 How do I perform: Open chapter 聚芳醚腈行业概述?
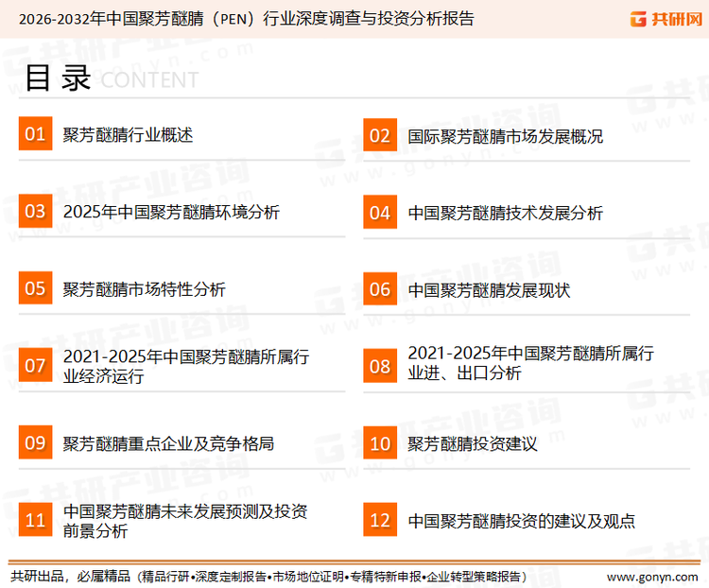128,135
